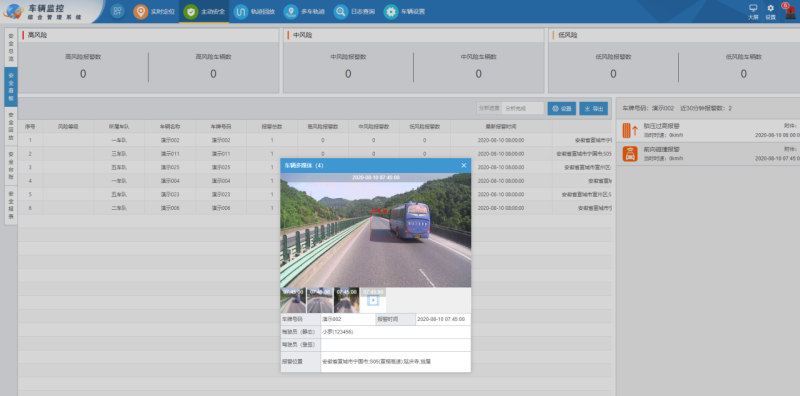Switch to 安全总览 side tab

tap(11, 48)
